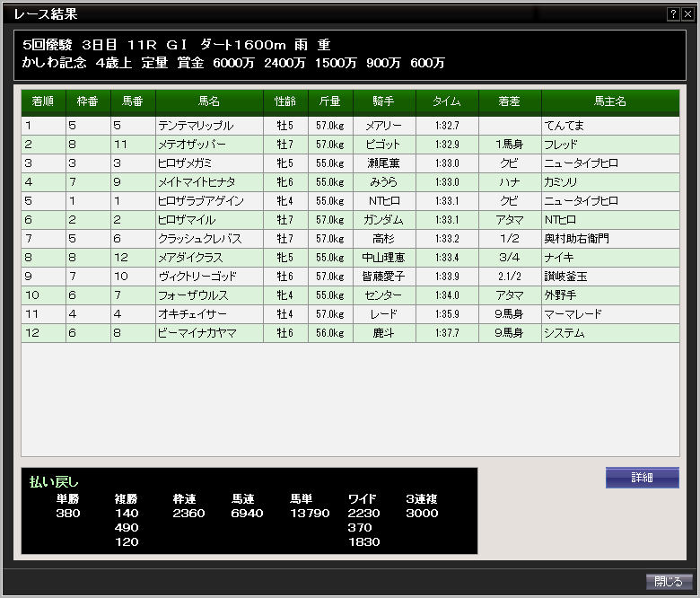The width and height of the screenshot is (700, 598).
Task: Click 馬単 payout 13790
Action: click(310, 513)
